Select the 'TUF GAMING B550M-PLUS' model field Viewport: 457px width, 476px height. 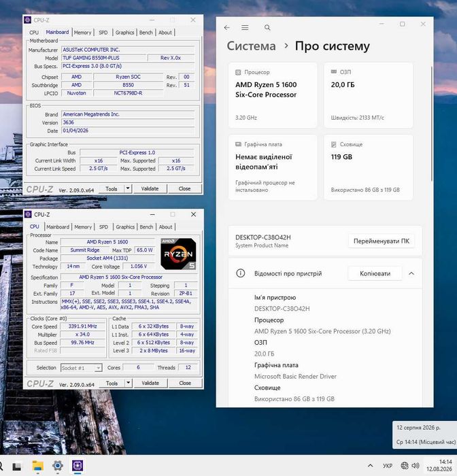click(x=104, y=58)
